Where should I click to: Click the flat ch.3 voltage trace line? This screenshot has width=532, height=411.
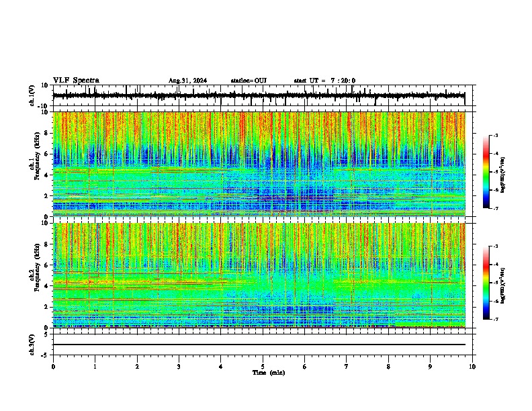point(259,345)
